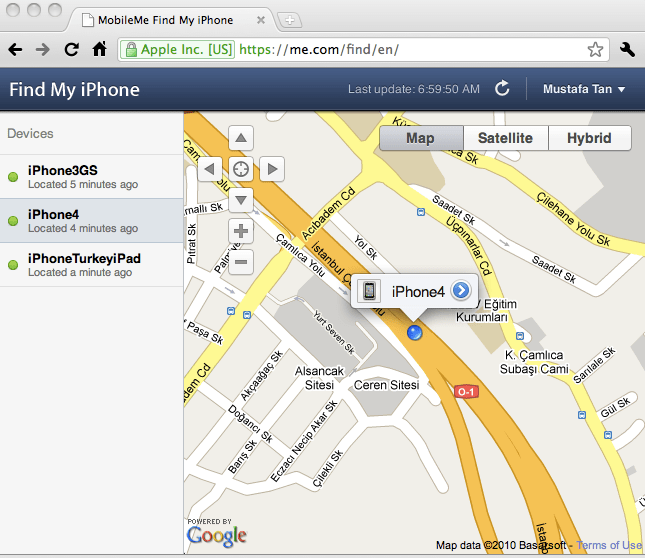645x558 pixels.
Task: Open the Mustafa Tan account dropdown
Action: coord(584,89)
